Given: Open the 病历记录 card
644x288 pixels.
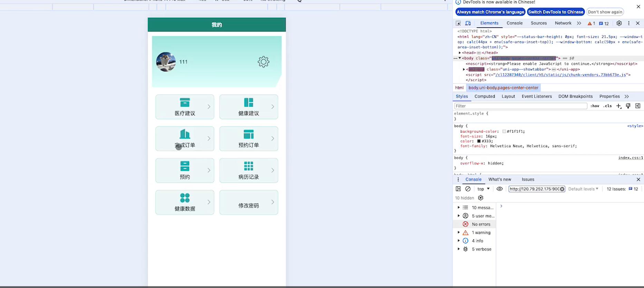Looking at the screenshot, I should 249,170.
